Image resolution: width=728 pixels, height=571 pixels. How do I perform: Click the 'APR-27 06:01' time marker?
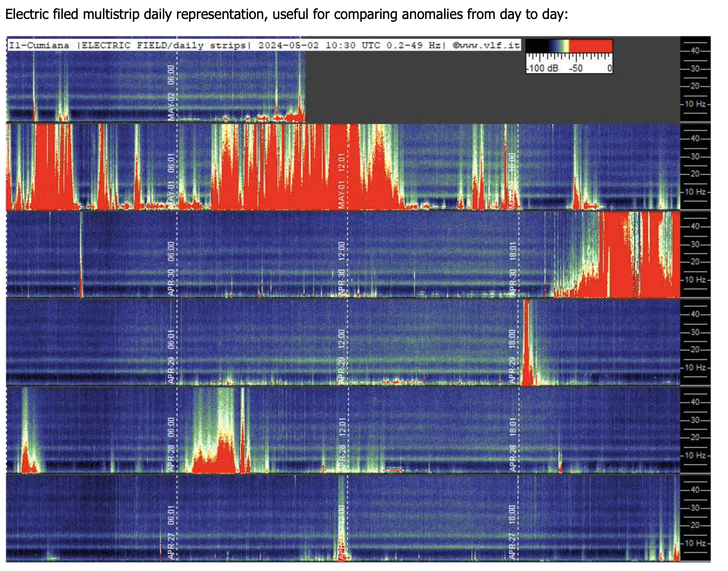coord(171,532)
